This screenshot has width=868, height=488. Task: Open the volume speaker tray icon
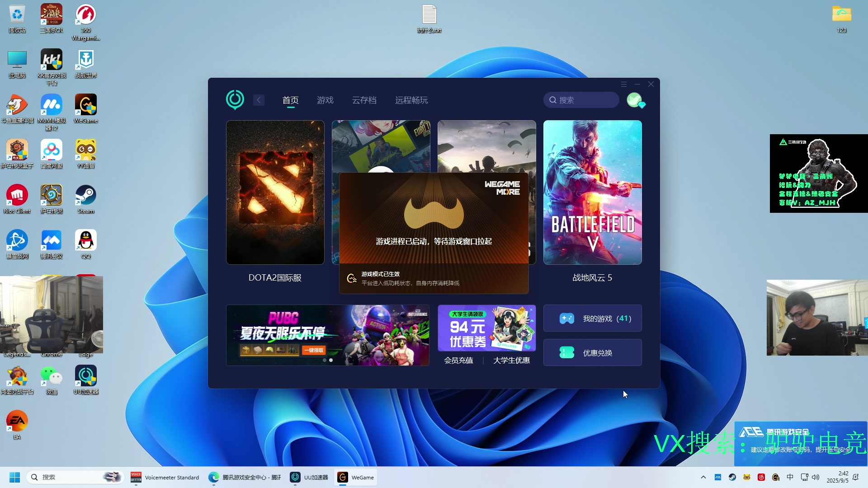pyautogui.click(x=816, y=477)
